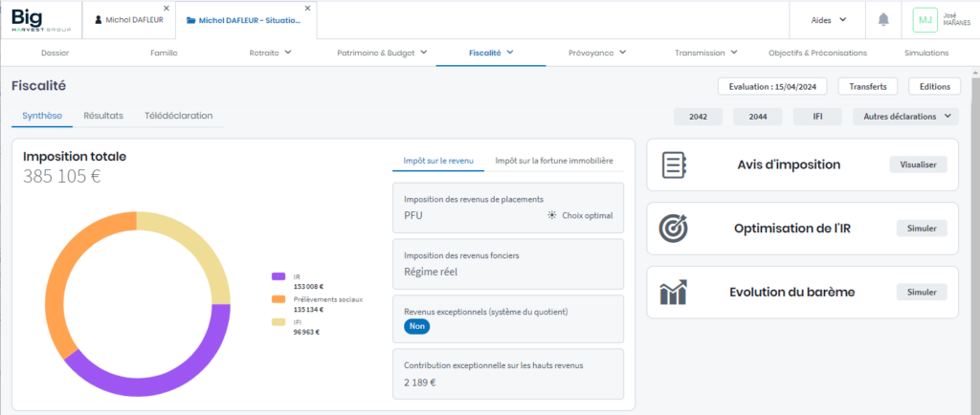Expand the Patrimoine & Budget menu
This screenshot has width=980, height=415.
383,53
